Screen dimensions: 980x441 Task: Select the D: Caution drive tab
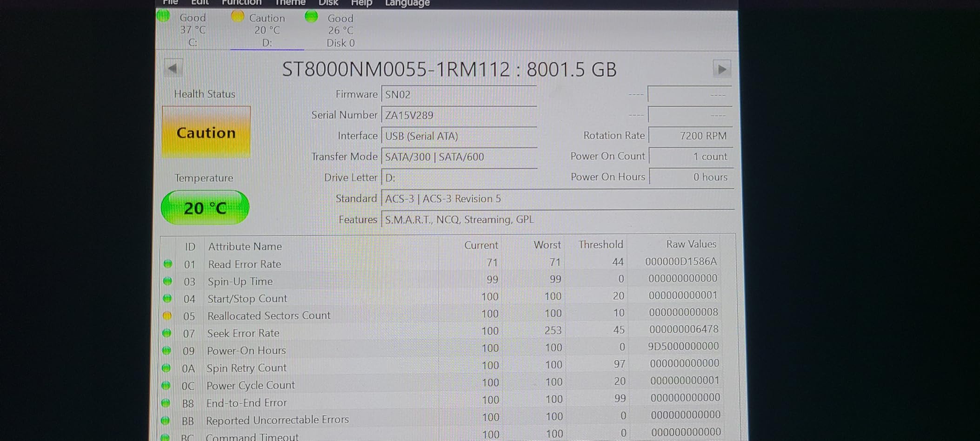(x=267, y=31)
